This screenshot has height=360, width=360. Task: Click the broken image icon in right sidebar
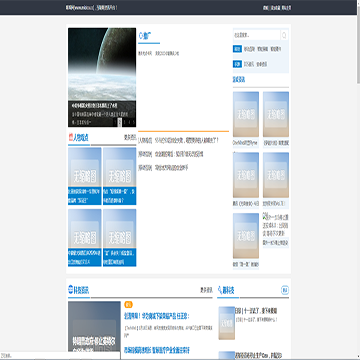tap(265, 217)
